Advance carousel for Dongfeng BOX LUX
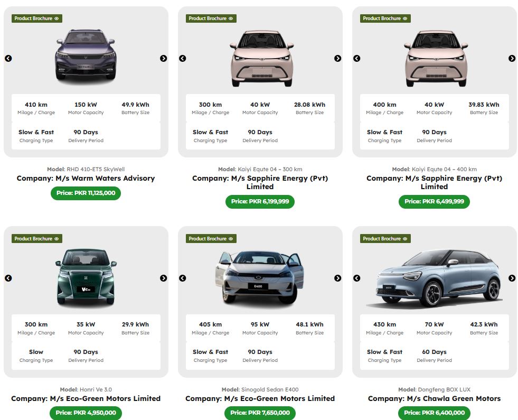Screen dimensions: 518x420 [x=512, y=278]
